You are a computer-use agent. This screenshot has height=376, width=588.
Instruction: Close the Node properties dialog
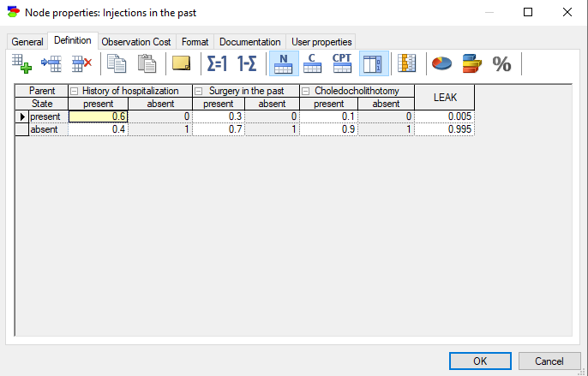567,12
